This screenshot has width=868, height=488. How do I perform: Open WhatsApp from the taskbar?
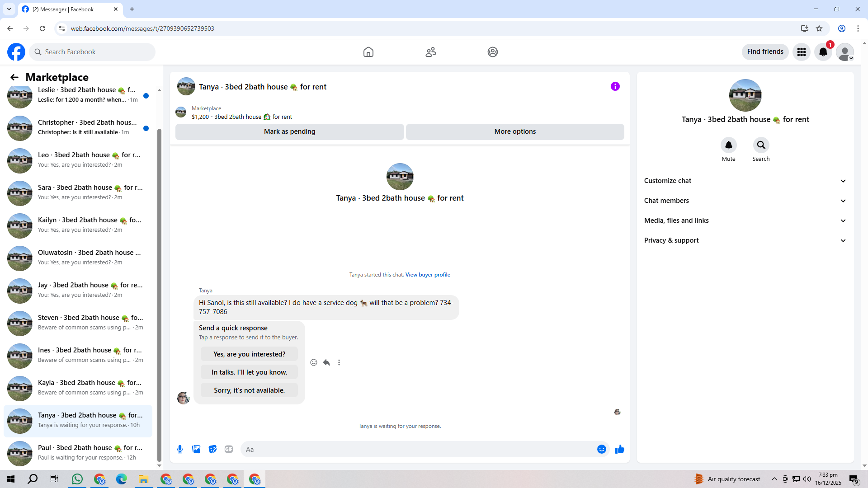coord(77,479)
